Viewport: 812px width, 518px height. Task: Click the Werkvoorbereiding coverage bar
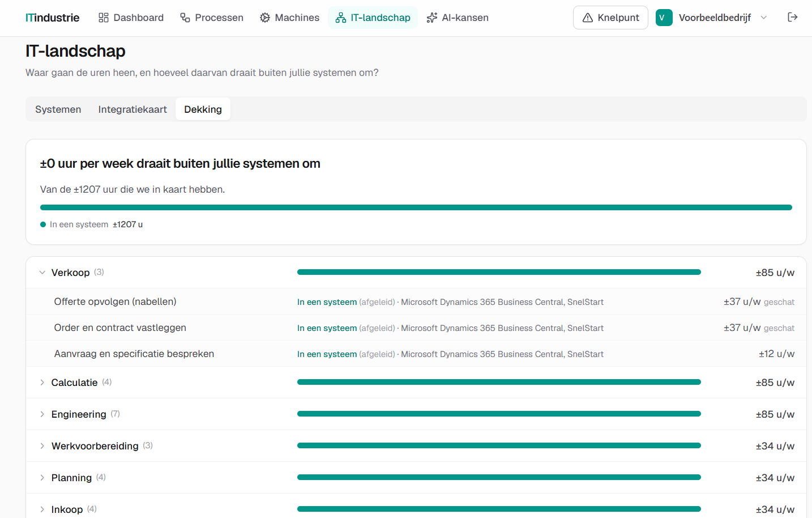(x=499, y=445)
